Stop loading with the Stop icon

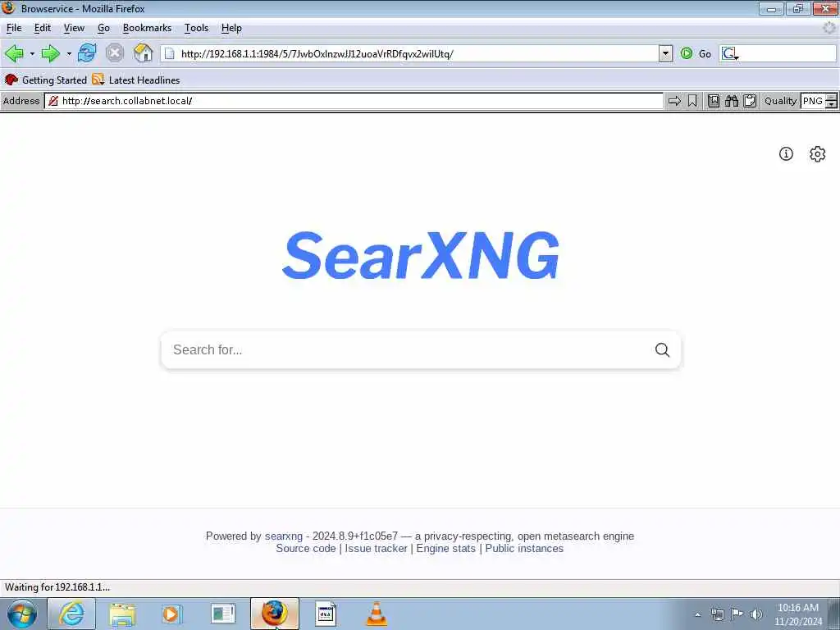[x=115, y=53]
